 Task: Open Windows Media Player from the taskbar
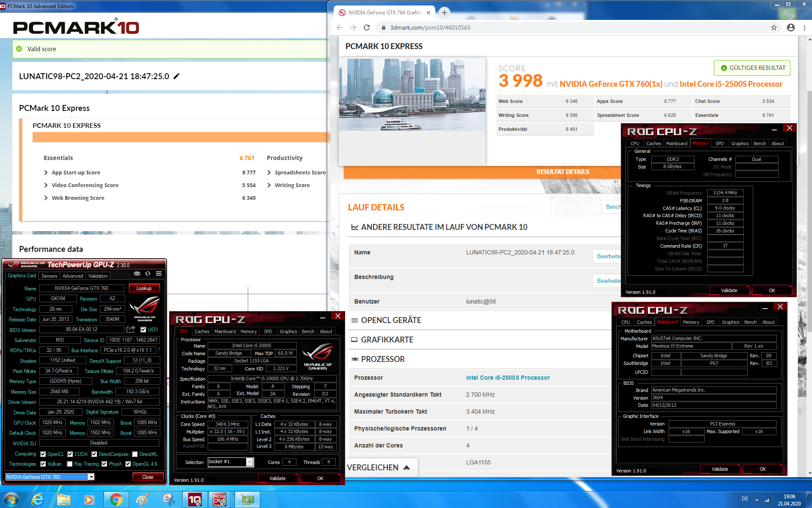coord(89,500)
